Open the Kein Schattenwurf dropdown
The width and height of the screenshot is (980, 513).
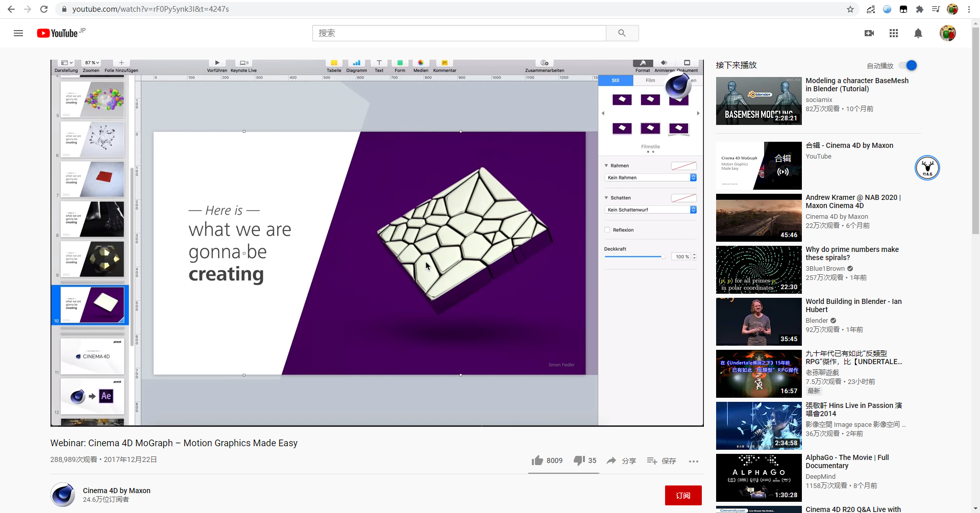coord(650,210)
